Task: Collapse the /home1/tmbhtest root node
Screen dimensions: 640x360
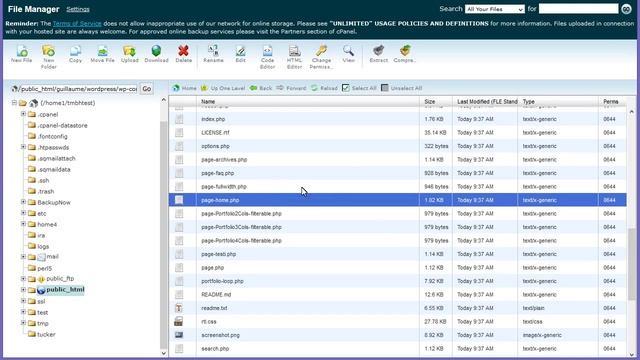Action: pos(14,103)
